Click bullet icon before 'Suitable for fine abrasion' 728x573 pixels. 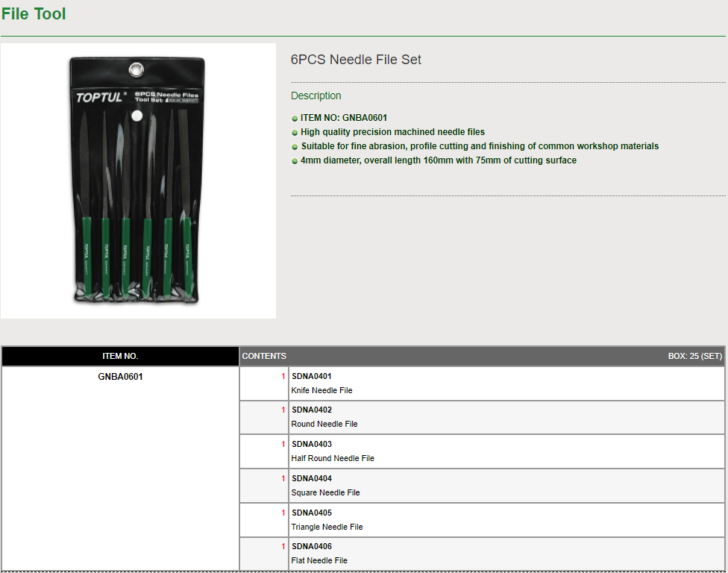pos(295,147)
